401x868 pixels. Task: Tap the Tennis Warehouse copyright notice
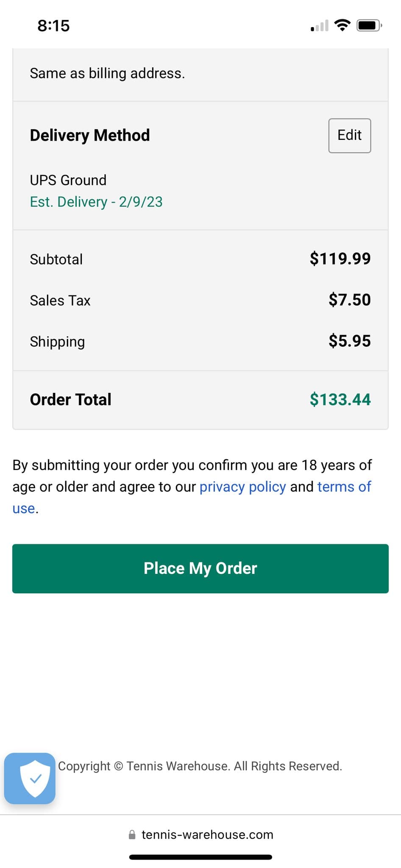tap(200, 766)
